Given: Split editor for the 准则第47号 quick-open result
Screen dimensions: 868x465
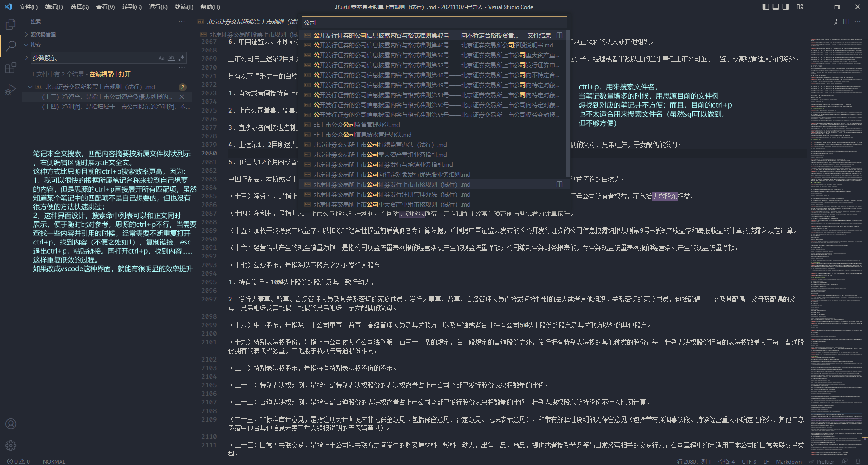Looking at the screenshot, I should 559,35.
